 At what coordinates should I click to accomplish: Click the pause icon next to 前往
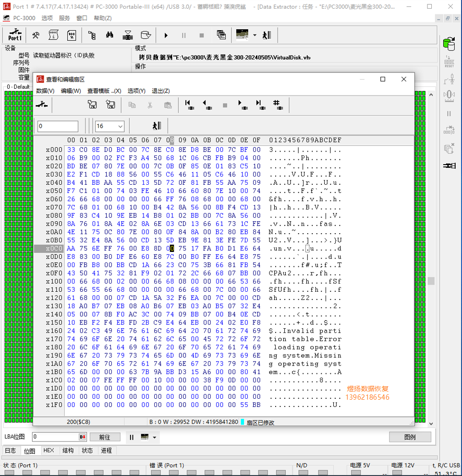132,437
